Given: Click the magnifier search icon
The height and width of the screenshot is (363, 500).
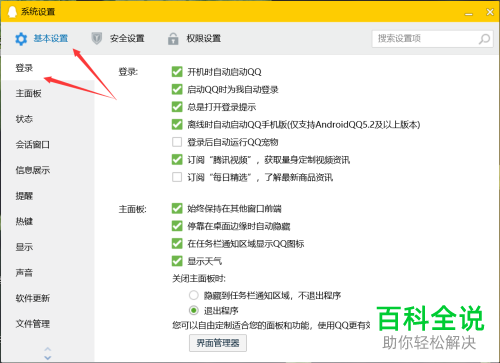Looking at the screenshot, I should 484,39.
